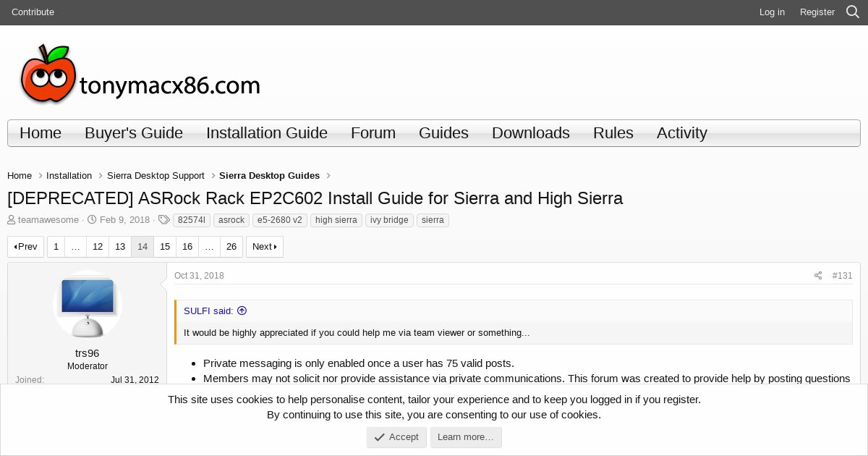
Task: Click 'Moderator' under trs96
Action: [88, 366]
